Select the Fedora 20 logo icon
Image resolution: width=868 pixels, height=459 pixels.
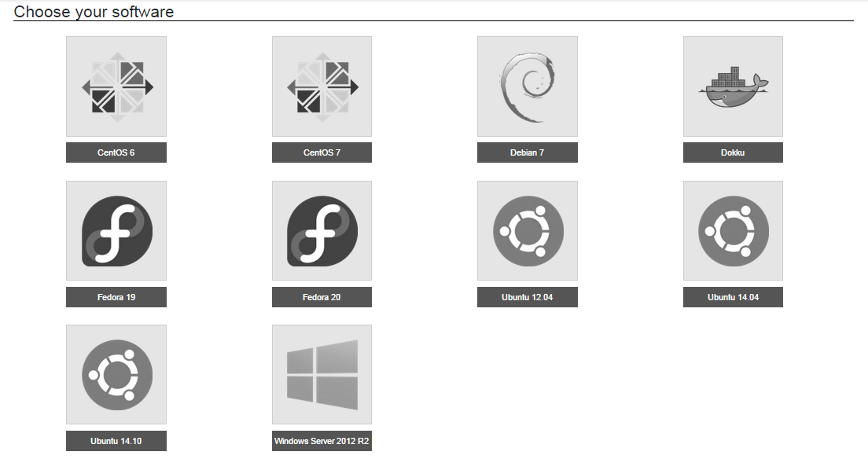[x=322, y=231]
